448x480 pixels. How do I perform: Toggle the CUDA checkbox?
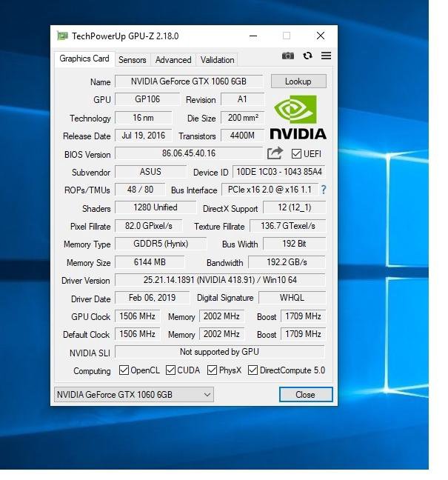point(171,370)
